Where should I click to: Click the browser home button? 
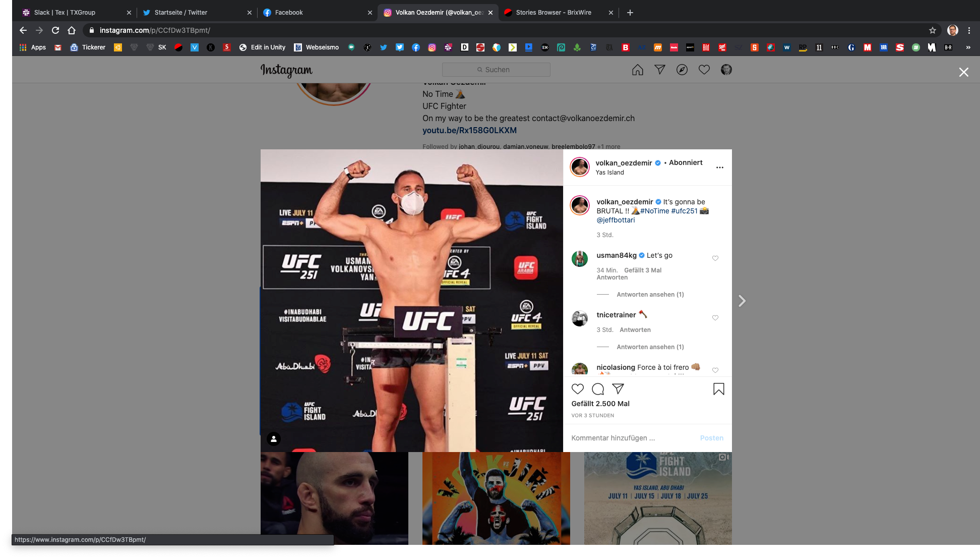[72, 30]
